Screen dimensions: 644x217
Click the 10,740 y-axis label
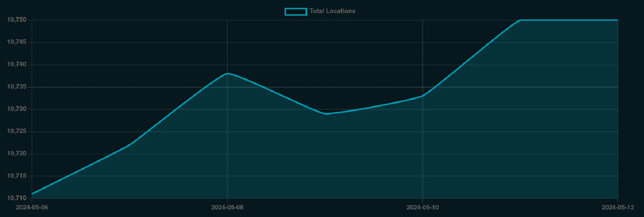17,64
